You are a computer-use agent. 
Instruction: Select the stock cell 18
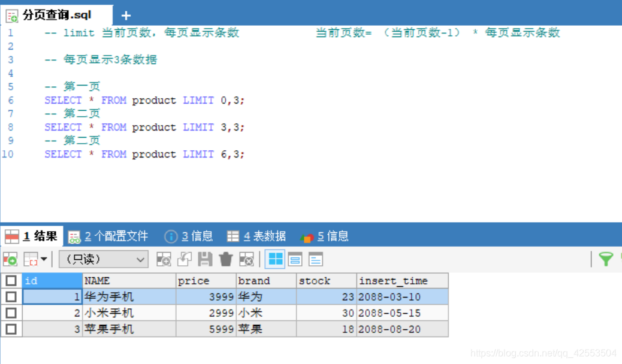point(327,329)
